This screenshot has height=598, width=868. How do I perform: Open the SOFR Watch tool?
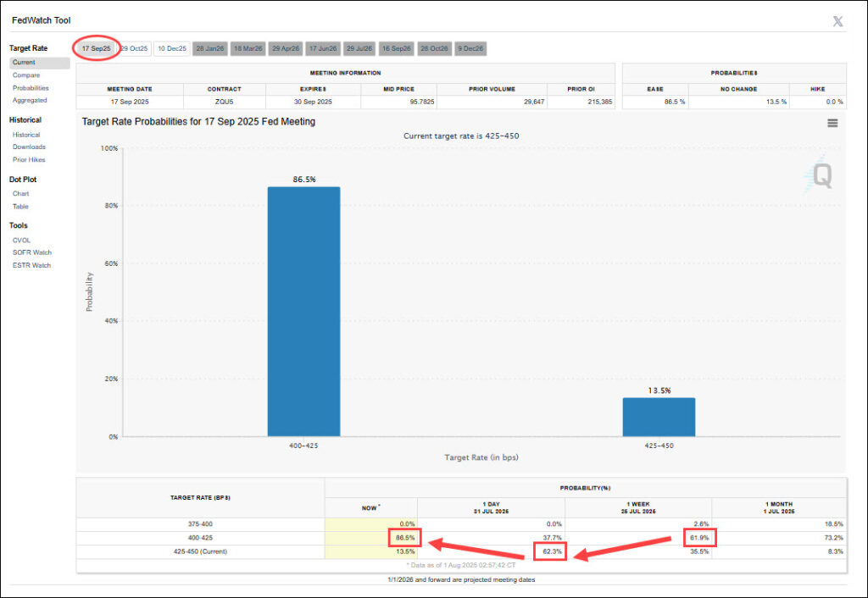[31, 252]
